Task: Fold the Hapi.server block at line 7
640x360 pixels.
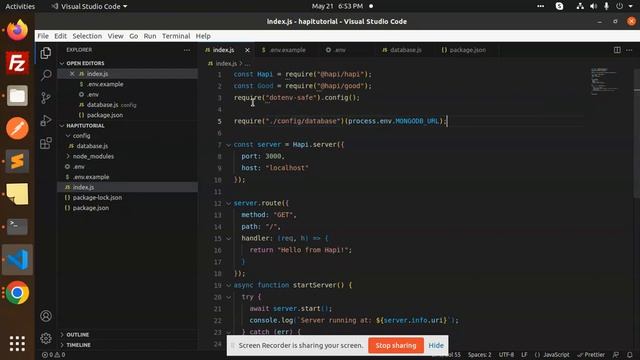Action: point(229,145)
